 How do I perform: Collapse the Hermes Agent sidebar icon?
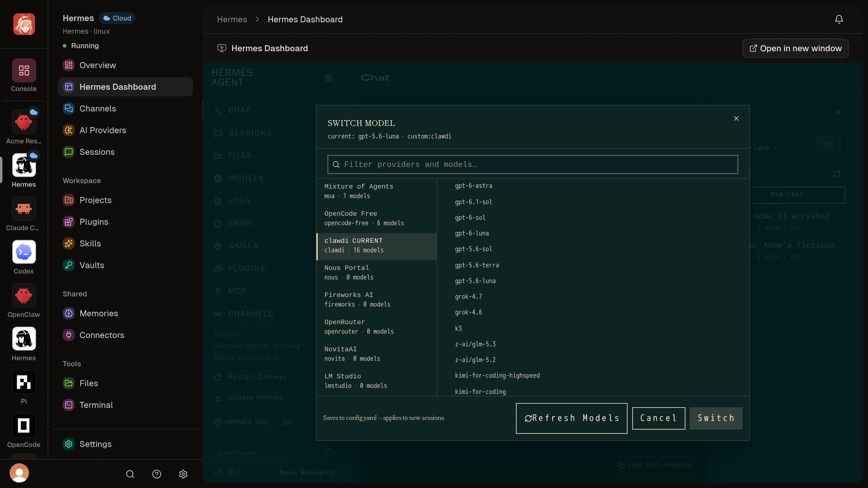(329, 78)
